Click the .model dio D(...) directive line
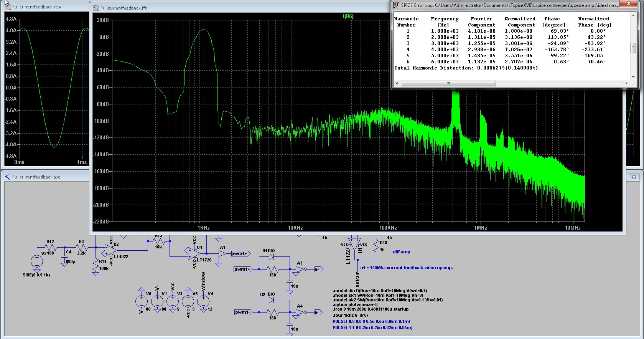The width and height of the screenshot is (644, 339). 380,291
